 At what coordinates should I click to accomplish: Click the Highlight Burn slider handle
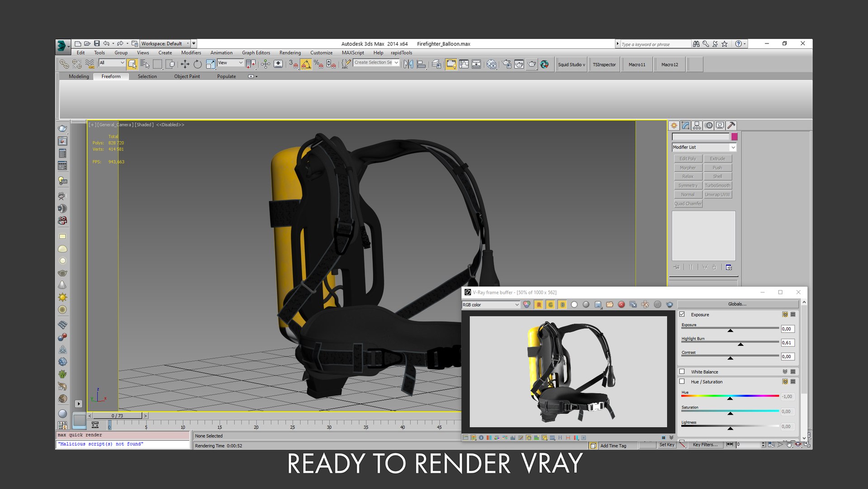pyautogui.click(x=740, y=344)
